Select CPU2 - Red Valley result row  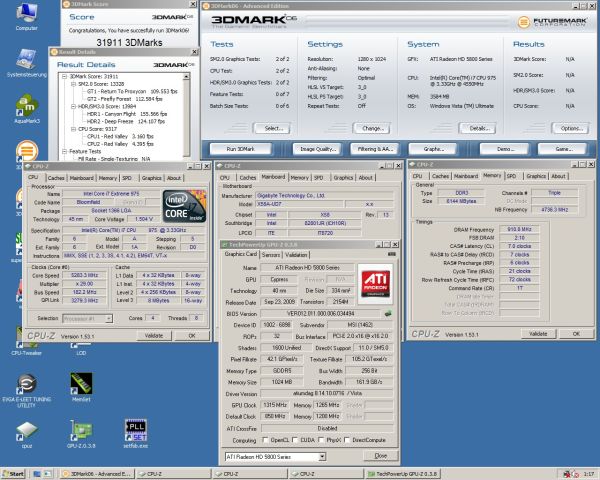tap(120, 144)
